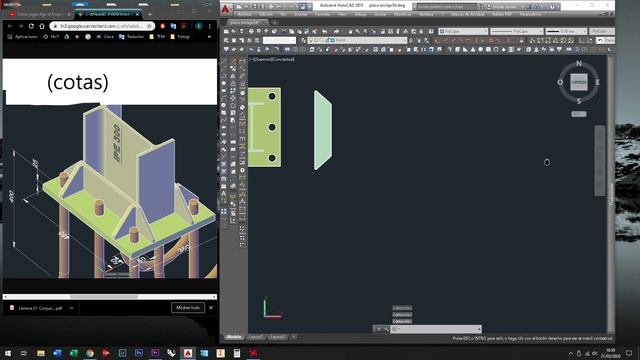Click Mostrar todo in Chrome downloads bar
Image resolution: width=640 pixels, height=360 pixels.
(188, 308)
